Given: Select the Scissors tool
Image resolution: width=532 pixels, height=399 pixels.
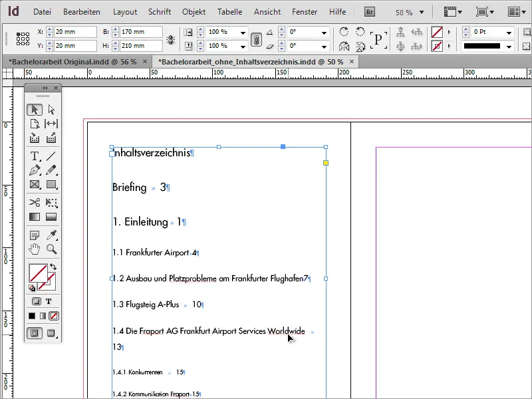Looking at the screenshot, I should click(x=35, y=203).
